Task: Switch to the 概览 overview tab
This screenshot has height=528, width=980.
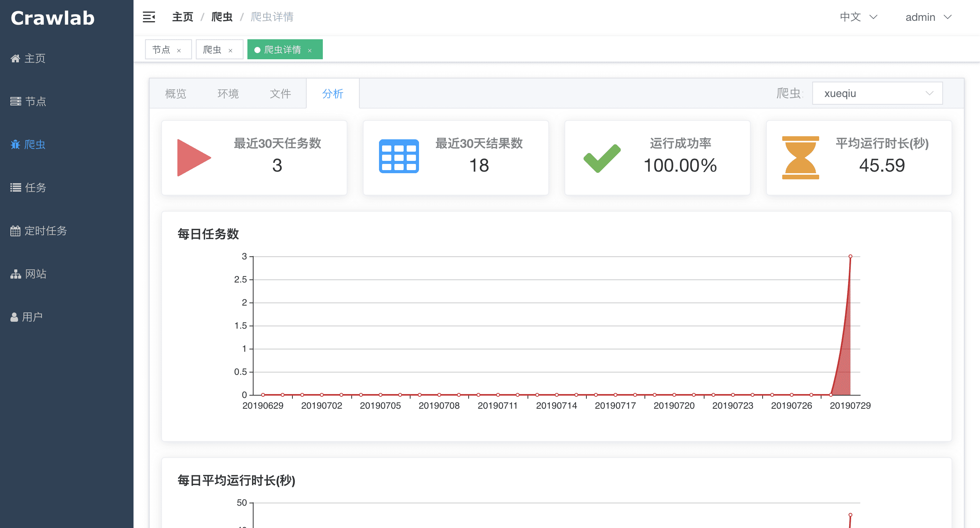Action: point(176,94)
